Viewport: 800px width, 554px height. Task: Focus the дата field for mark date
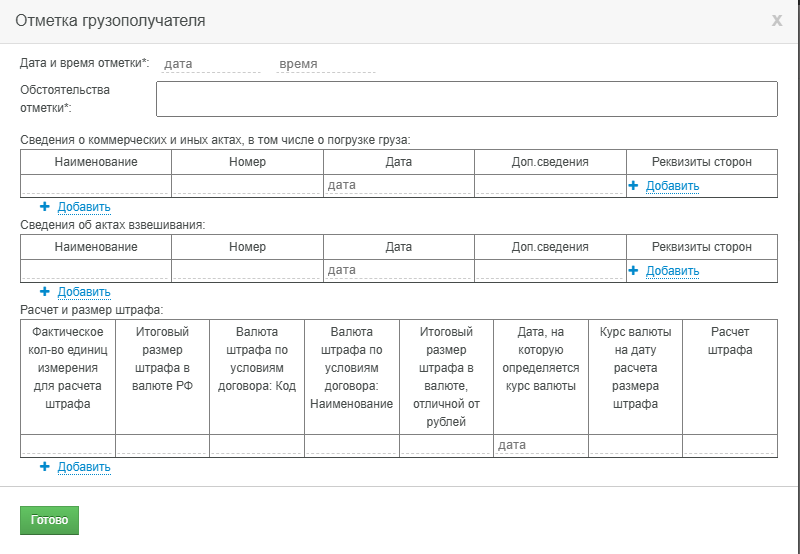[x=211, y=64]
